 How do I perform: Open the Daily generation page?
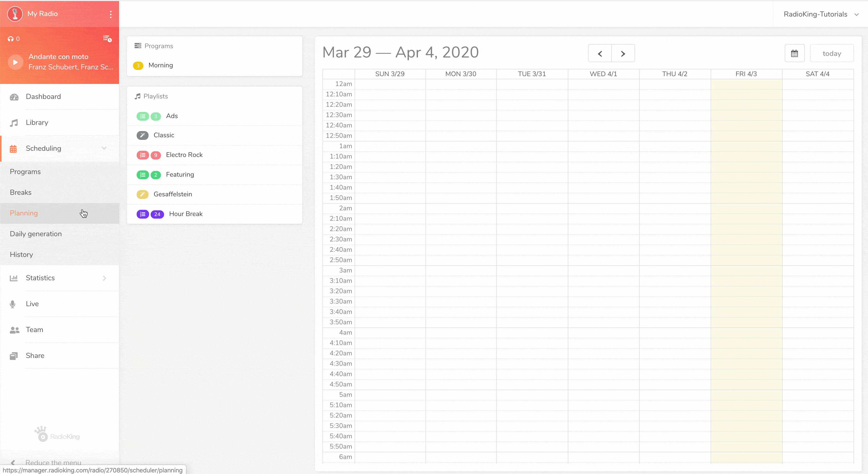click(x=36, y=234)
